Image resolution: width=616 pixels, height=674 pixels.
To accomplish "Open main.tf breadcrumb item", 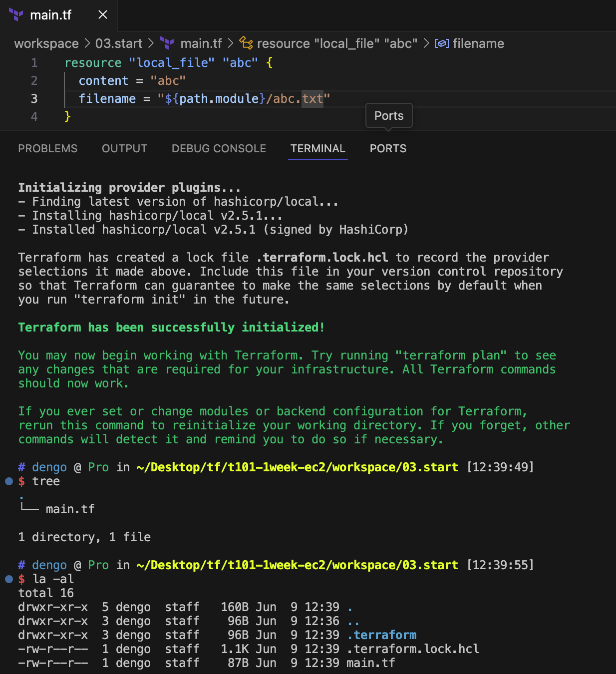I will [201, 43].
